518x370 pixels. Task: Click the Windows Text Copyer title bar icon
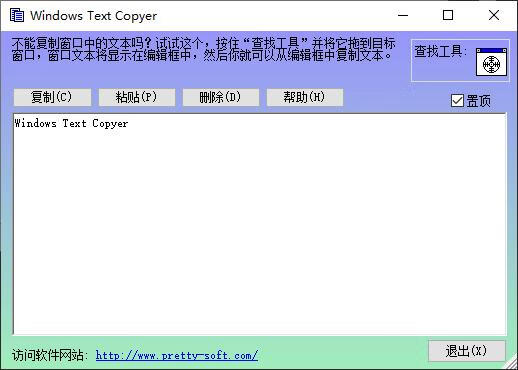pyautogui.click(x=16, y=15)
